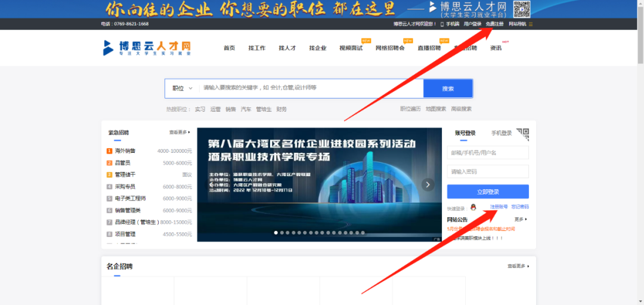Open the 找企业 nav menu item
The width and height of the screenshot is (644, 305).
317,48
